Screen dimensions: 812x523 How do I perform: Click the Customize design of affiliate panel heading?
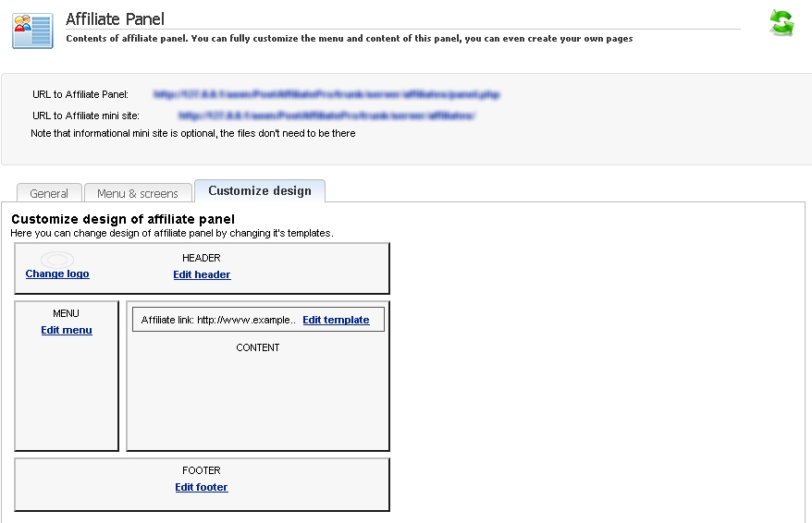point(123,219)
